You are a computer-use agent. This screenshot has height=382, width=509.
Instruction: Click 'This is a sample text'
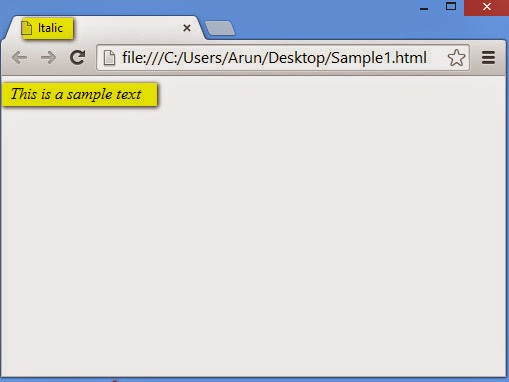point(76,94)
